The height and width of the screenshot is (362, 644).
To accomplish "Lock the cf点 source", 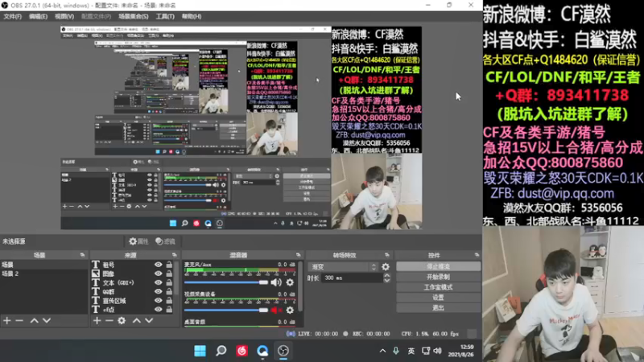I will pyautogui.click(x=169, y=310).
